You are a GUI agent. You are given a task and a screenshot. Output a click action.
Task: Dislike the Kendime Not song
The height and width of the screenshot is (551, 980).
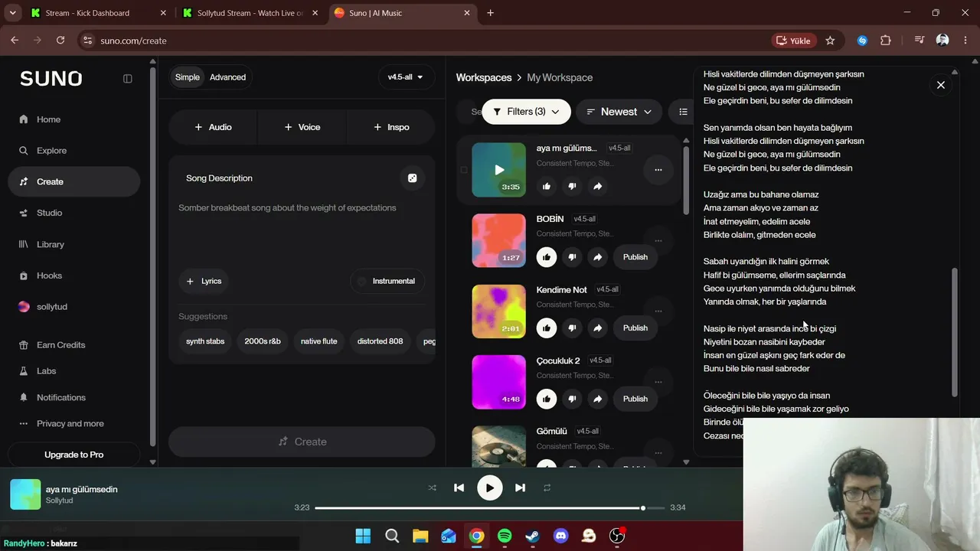click(572, 328)
